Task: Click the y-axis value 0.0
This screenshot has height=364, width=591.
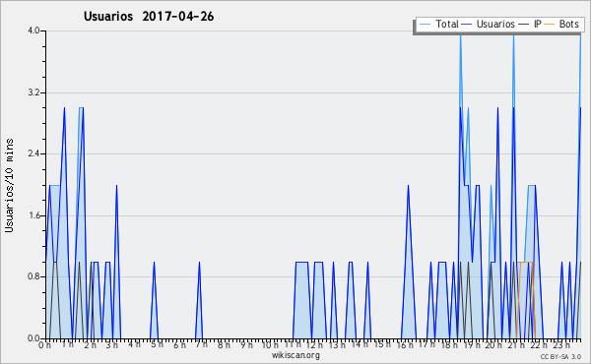Action: click(33, 338)
